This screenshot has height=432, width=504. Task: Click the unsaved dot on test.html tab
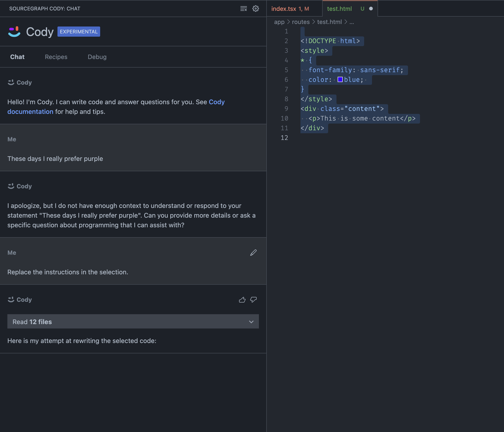(371, 9)
